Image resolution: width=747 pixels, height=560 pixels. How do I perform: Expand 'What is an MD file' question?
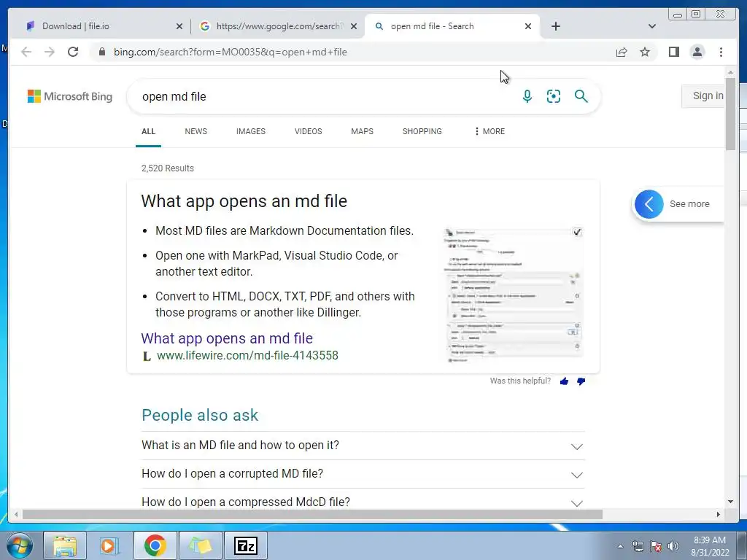click(363, 446)
